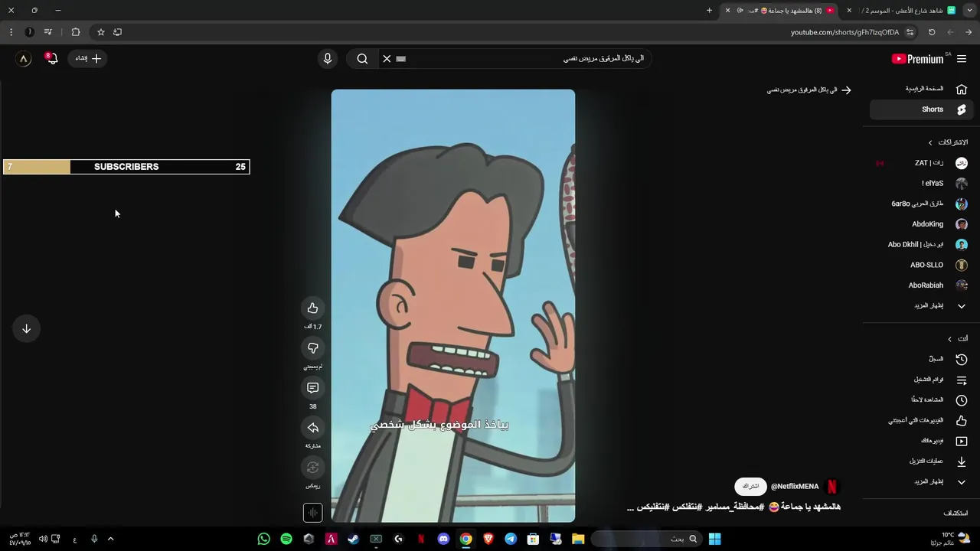Go to next short with down arrow
Screen dimensions: 980x551
(26, 328)
